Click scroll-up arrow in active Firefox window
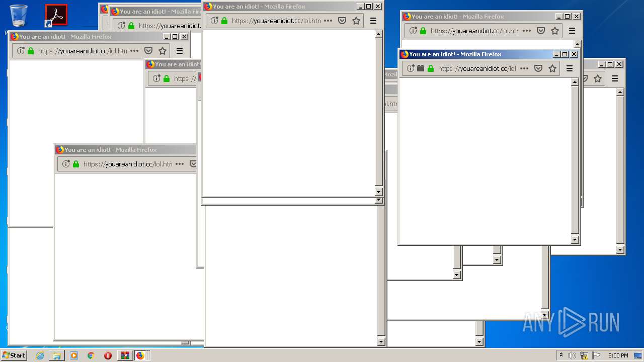Screen dimensions: 644x362 [575, 82]
